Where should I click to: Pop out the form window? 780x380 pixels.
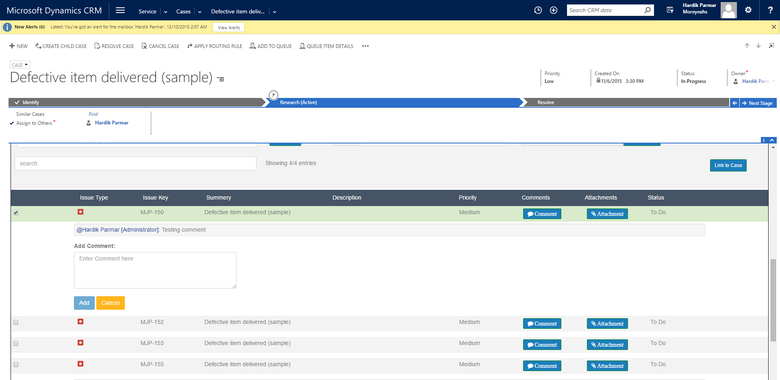[772, 46]
